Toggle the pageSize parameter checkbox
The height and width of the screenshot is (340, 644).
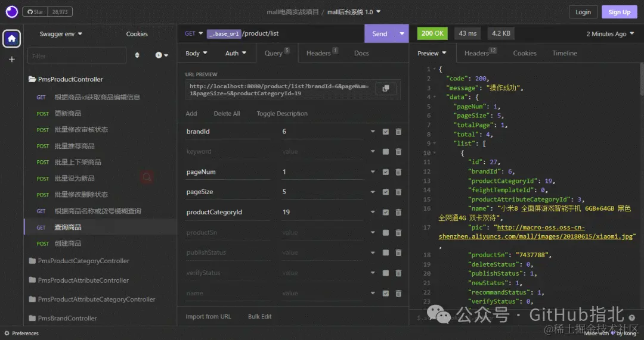click(x=386, y=192)
